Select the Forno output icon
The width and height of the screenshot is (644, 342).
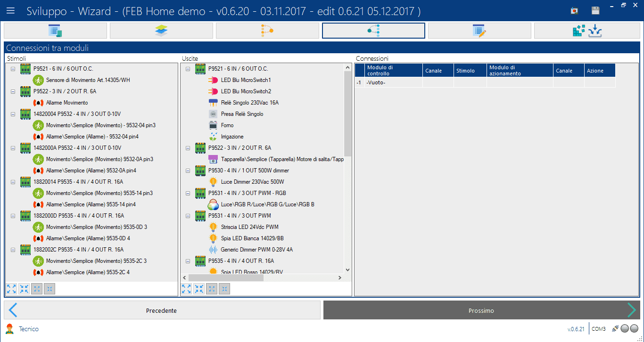point(213,125)
